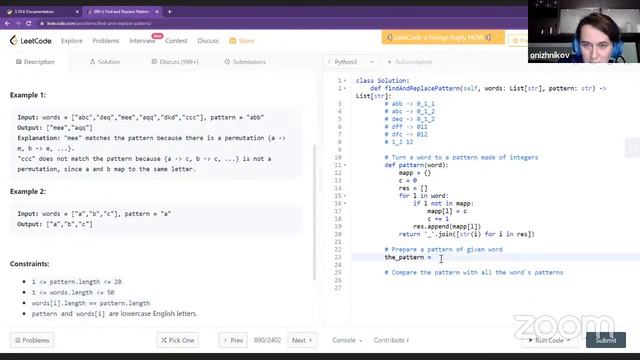Open a new browser tab
This screenshot has width=640, height=360.
pos(169,11)
